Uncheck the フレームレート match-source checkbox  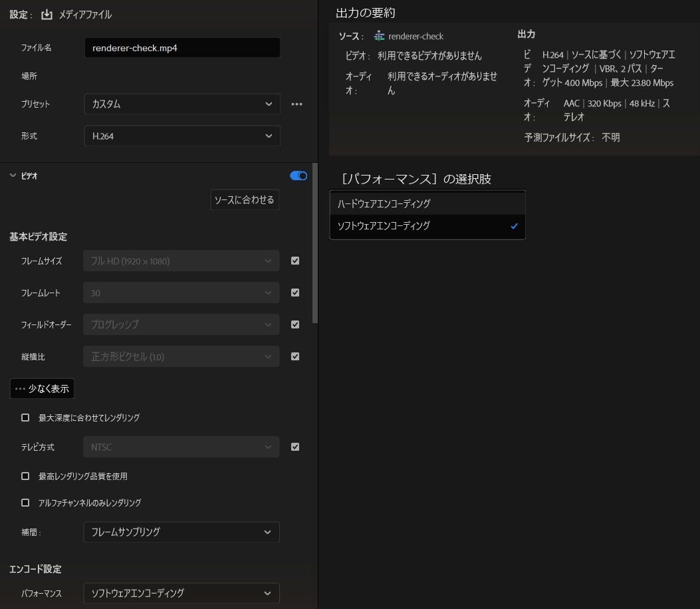click(295, 293)
